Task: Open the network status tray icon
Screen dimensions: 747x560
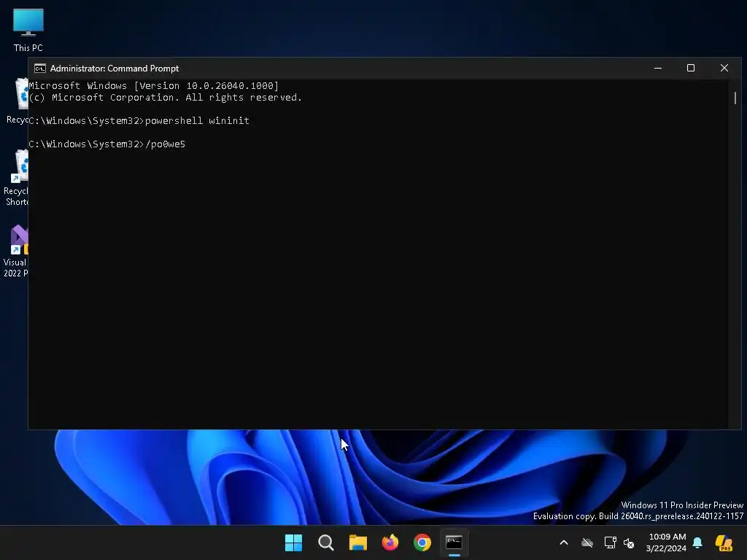Action: tap(610, 542)
